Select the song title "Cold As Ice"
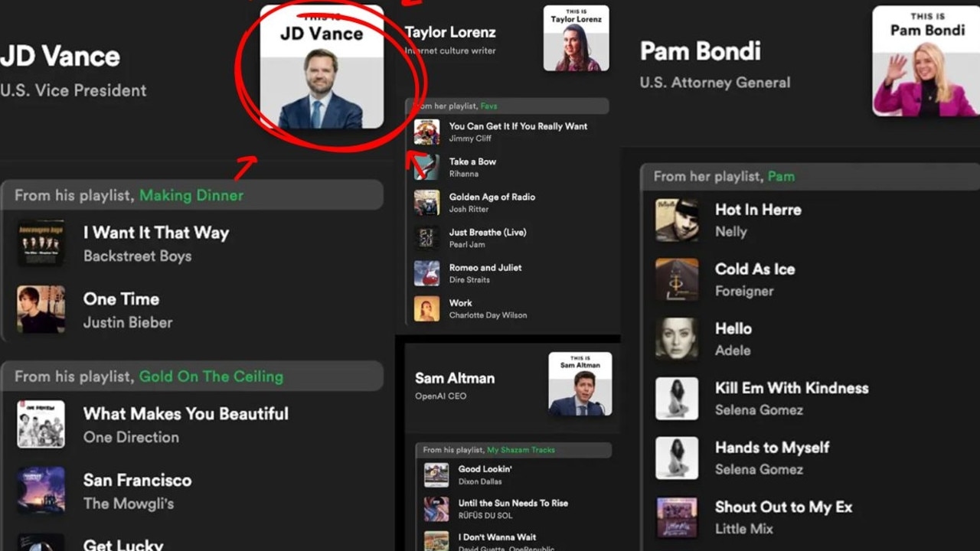This screenshot has width=980, height=551. click(x=755, y=269)
